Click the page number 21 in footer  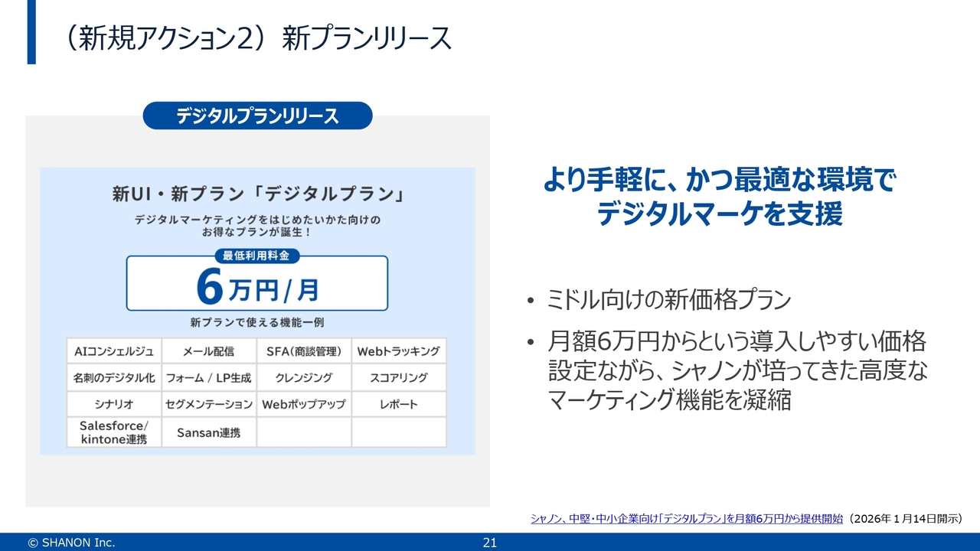pyautogui.click(x=490, y=543)
